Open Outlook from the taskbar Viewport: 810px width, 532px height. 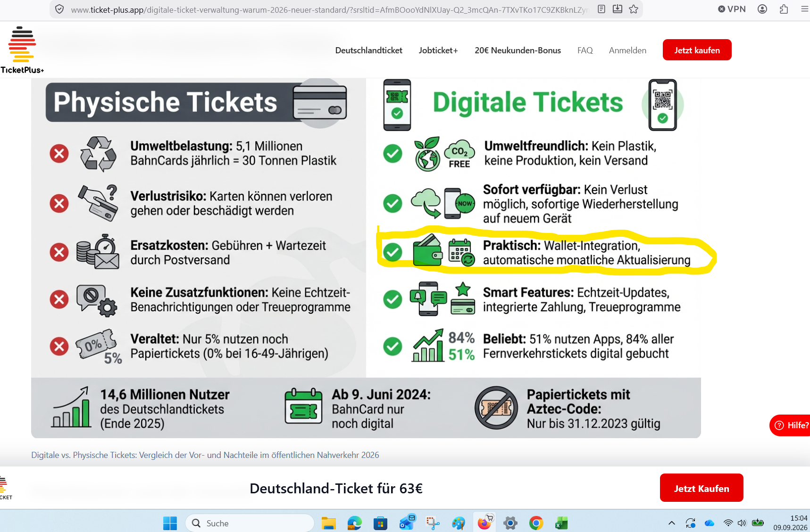(x=407, y=523)
